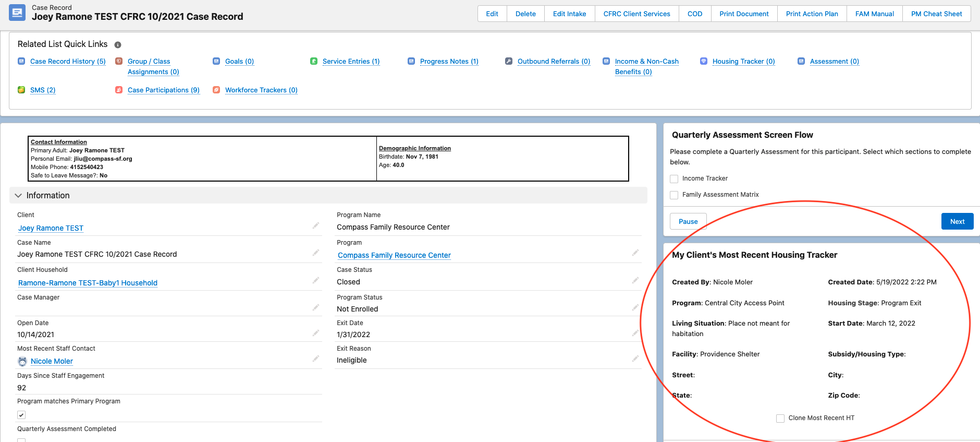Viewport: 980px width, 442px height.
Task: Collapse the Information section
Action: coord(19,195)
